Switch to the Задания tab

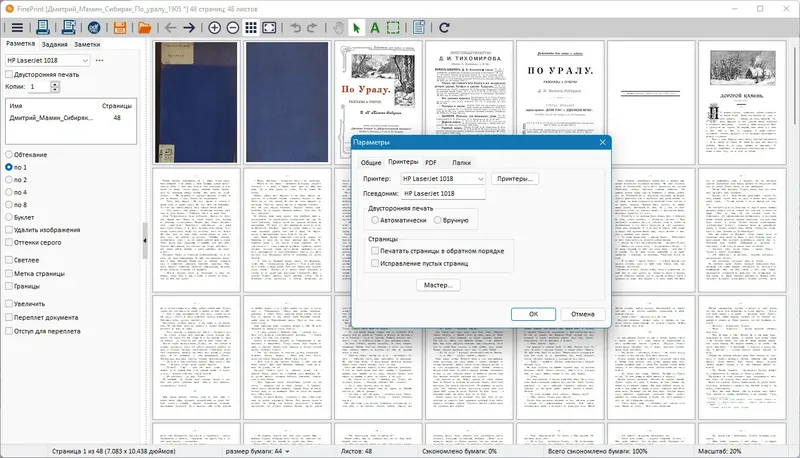click(55, 44)
